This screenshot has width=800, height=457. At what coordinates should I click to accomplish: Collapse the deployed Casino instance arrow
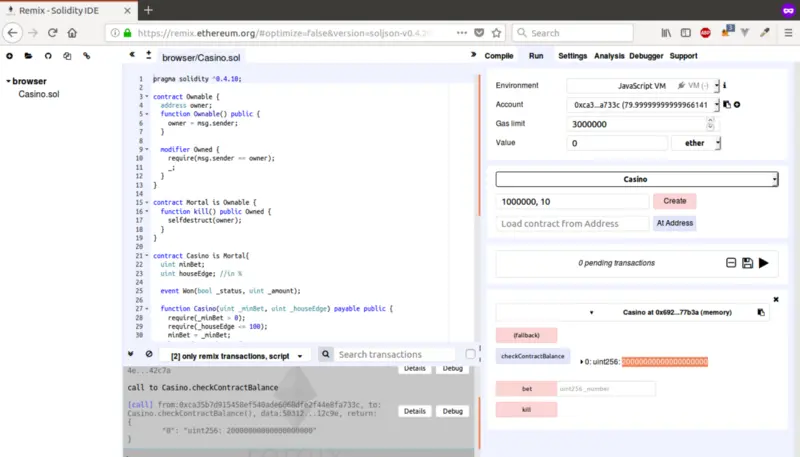(591, 312)
